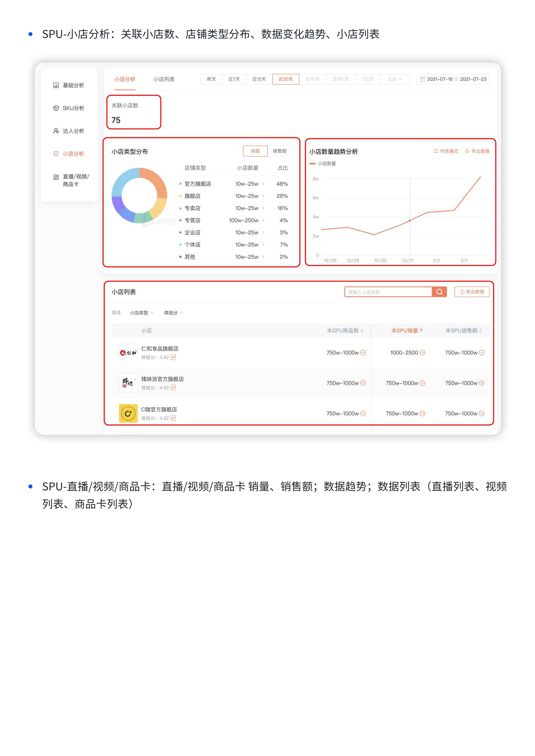Image resolution: width=535 pixels, height=756 pixels.
Task: Click 本SPU销售额 detail icon for 锋味派官方旗舰店
Action: tap(482, 383)
